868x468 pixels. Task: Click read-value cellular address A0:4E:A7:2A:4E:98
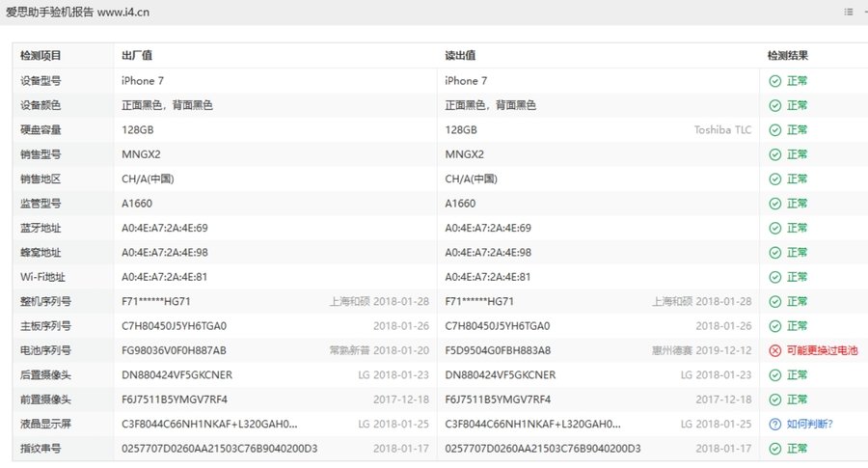click(488, 253)
